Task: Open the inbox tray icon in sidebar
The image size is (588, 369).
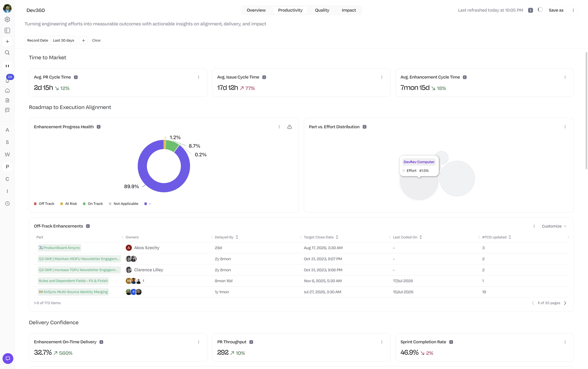Action: click(x=7, y=91)
